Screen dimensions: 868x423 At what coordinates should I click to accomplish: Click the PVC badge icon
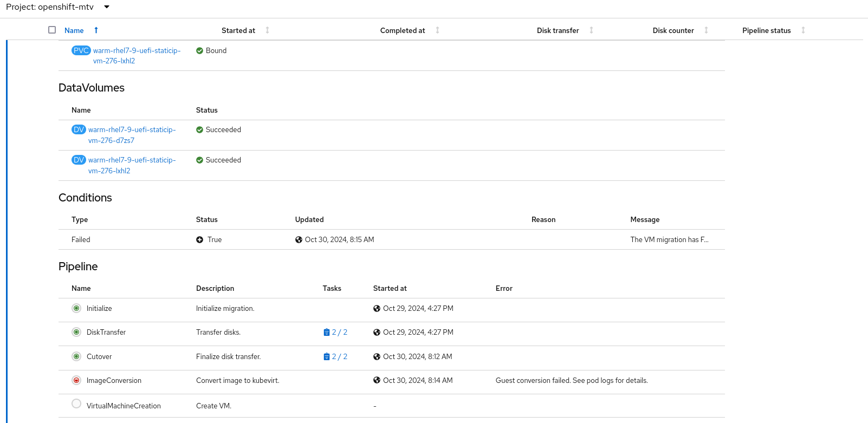point(81,50)
